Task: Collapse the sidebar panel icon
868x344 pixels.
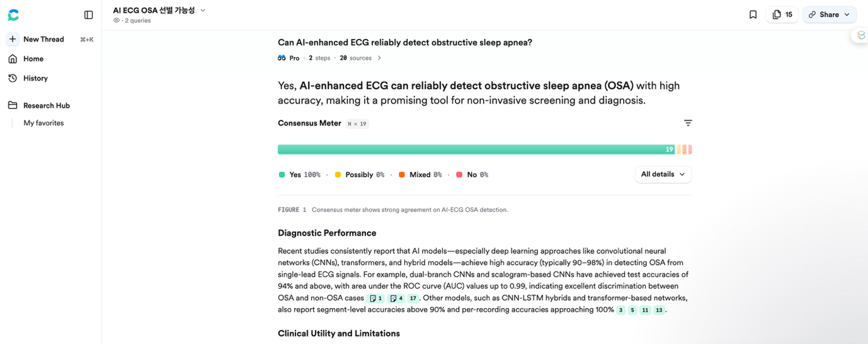Action: (89, 14)
